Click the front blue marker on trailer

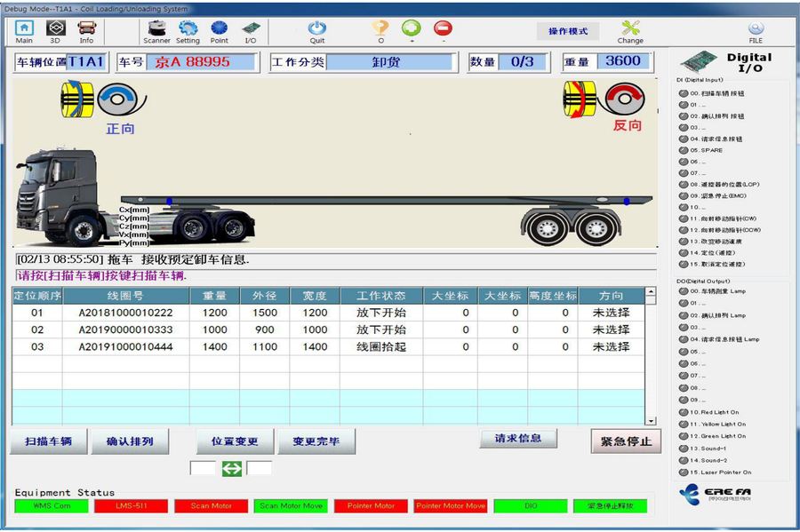170,202
